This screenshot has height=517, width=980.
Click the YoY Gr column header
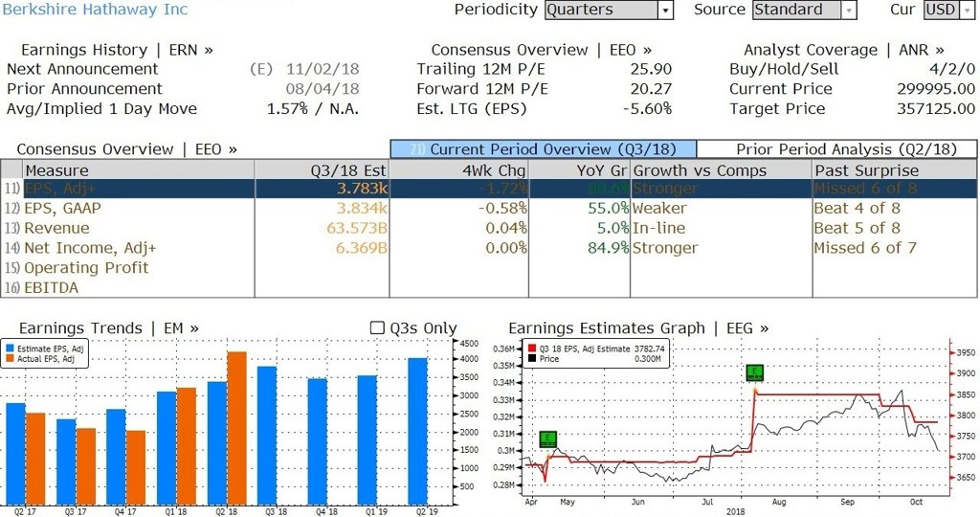click(579, 170)
